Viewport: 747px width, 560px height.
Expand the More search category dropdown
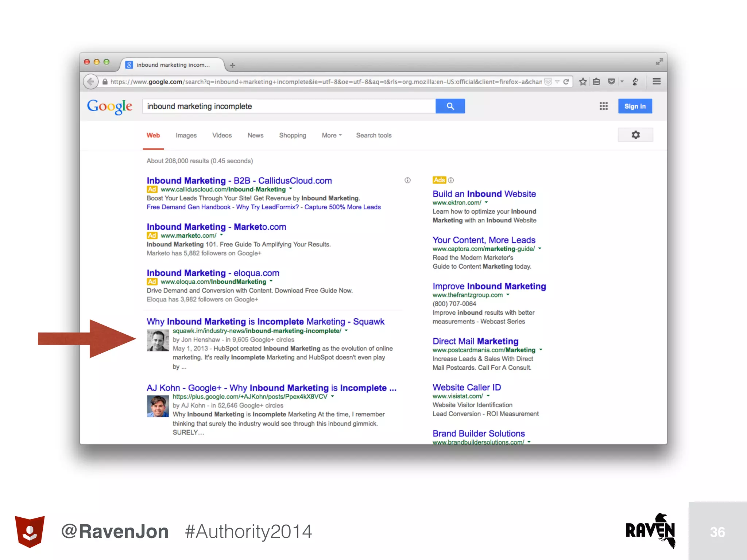[x=332, y=135]
